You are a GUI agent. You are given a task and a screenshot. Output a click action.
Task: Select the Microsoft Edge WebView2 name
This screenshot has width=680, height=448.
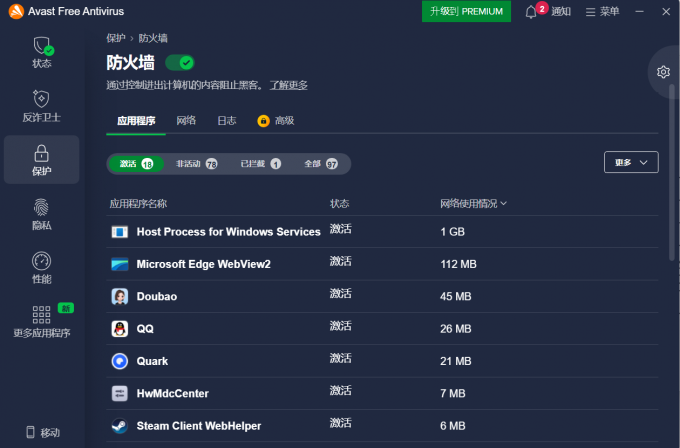pos(203,264)
